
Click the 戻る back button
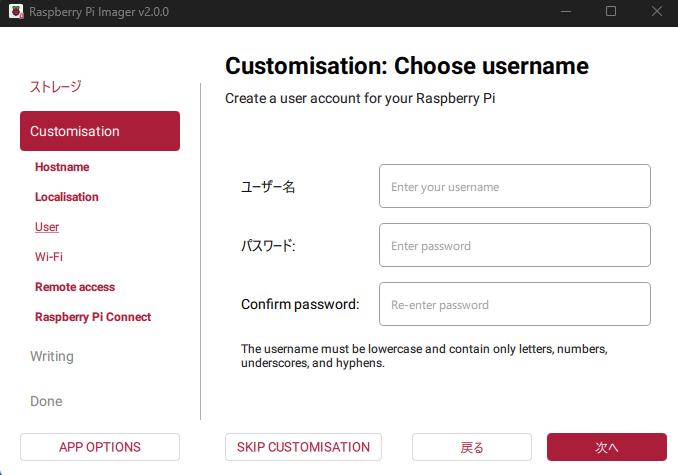click(x=472, y=447)
